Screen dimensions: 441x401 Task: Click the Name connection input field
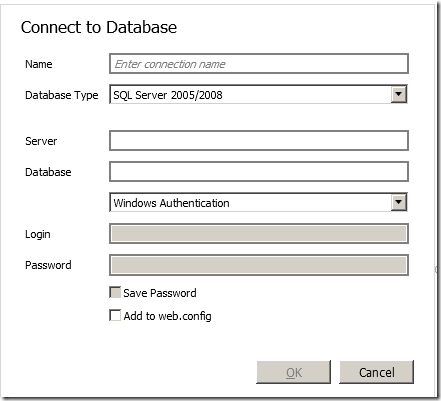[259, 64]
